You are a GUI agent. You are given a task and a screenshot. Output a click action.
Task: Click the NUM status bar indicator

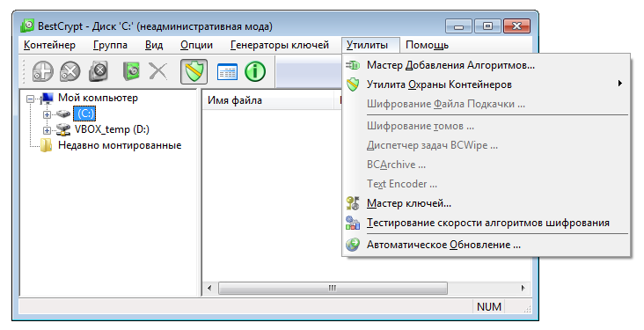pyautogui.click(x=489, y=307)
